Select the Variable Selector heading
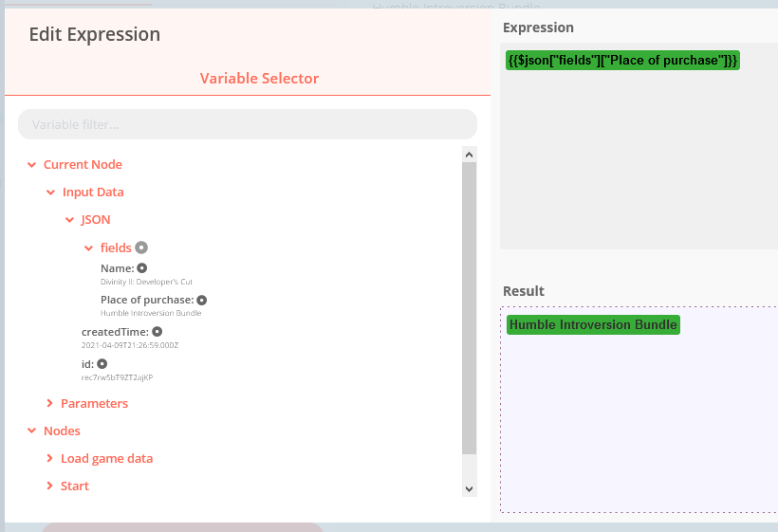The width and height of the screenshot is (778, 532). pyautogui.click(x=259, y=79)
